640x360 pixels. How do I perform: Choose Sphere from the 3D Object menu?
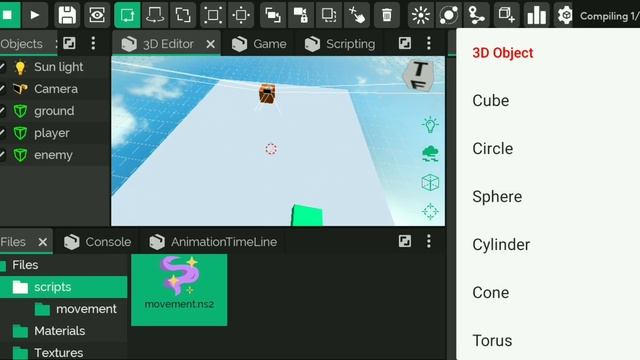pyautogui.click(x=497, y=197)
